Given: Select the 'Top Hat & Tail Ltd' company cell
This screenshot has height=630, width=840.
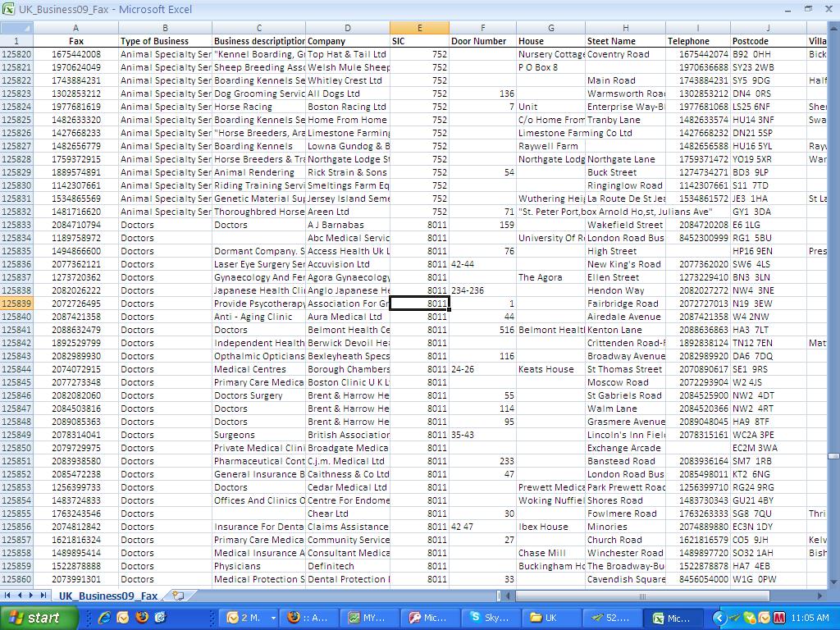Looking at the screenshot, I should [x=348, y=54].
